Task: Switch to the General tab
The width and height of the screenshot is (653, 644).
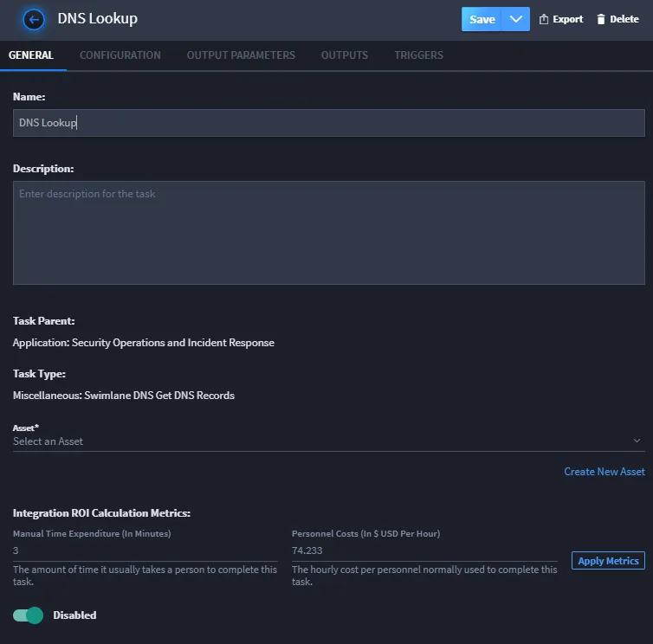Action: pyautogui.click(x=31, y=55)
